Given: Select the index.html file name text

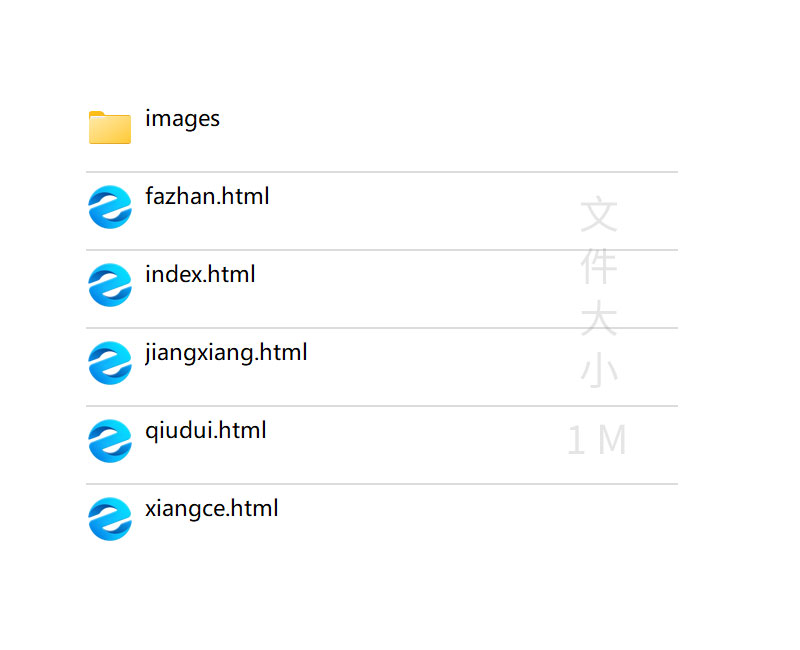Looking at the screenshot, I should tap(200, 275).
